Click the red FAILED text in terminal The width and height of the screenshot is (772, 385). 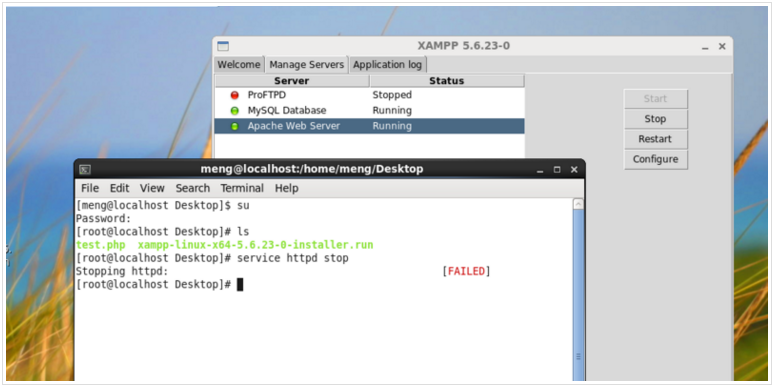point(466,271)
